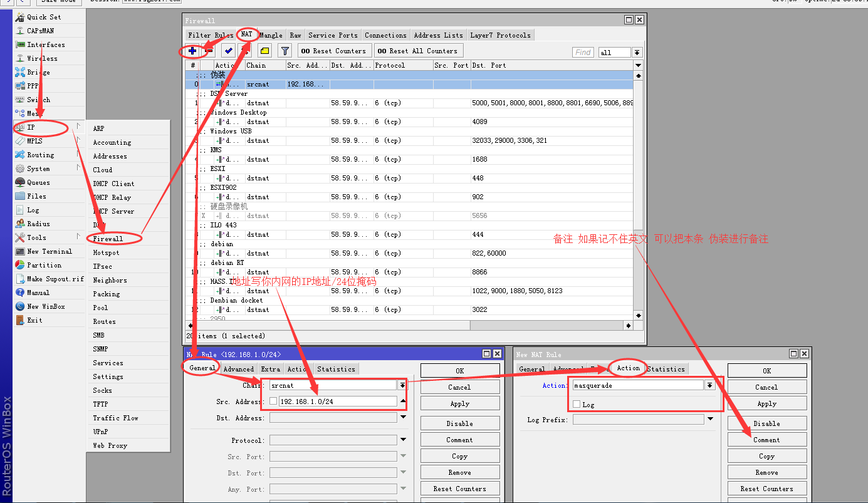Open the Queues sidebar item
This screenshot has width=868, height=503.
click(x=38, y=182)
